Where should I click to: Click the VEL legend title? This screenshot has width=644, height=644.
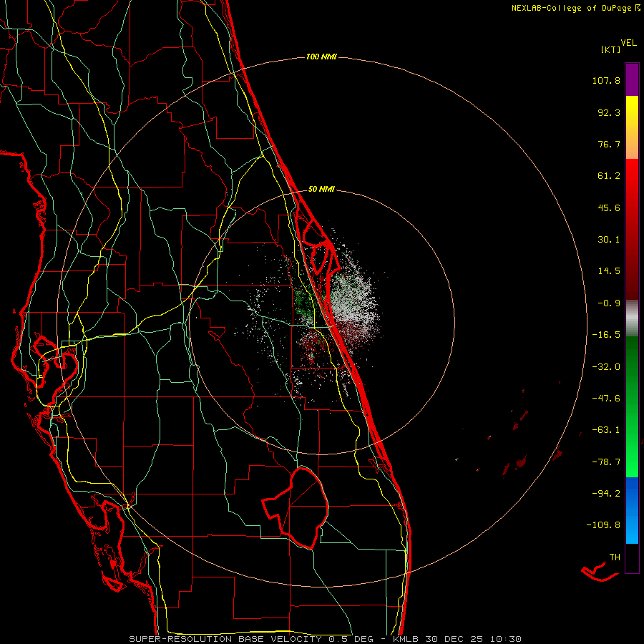click(x=628, y=43)
